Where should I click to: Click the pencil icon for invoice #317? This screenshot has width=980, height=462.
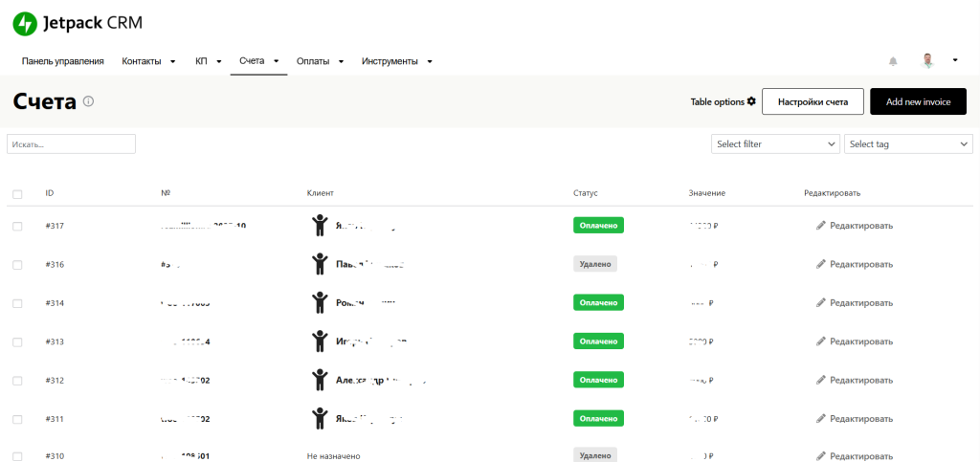tap(821, 226)
